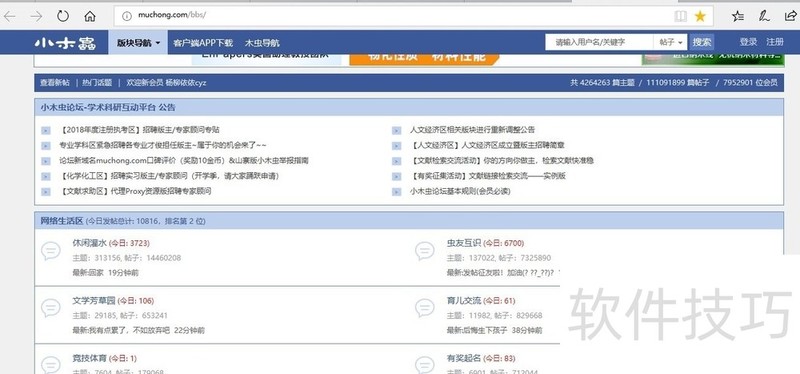Click the yellow favorites star
The height and width of the screenshot is (374, 800).
tap(700, 16)
